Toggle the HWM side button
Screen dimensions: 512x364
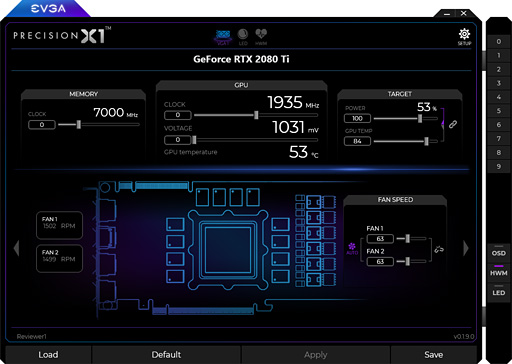(x=499, y=273)
